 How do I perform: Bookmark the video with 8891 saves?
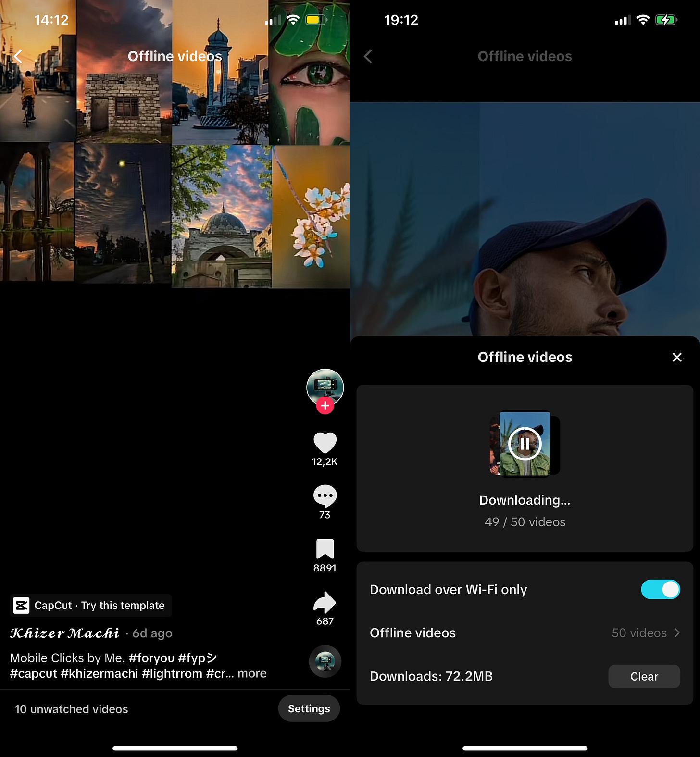point(325,549)
